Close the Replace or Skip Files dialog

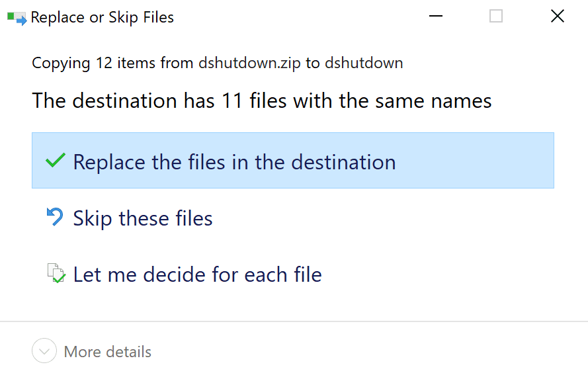click(x=557, y=17)
